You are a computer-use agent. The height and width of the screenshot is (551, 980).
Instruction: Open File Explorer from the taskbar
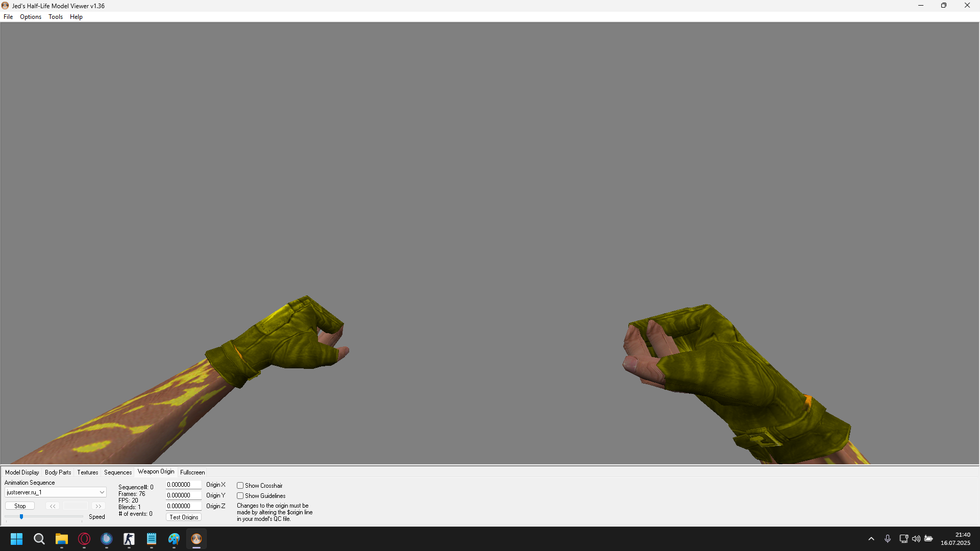[62, 539]
